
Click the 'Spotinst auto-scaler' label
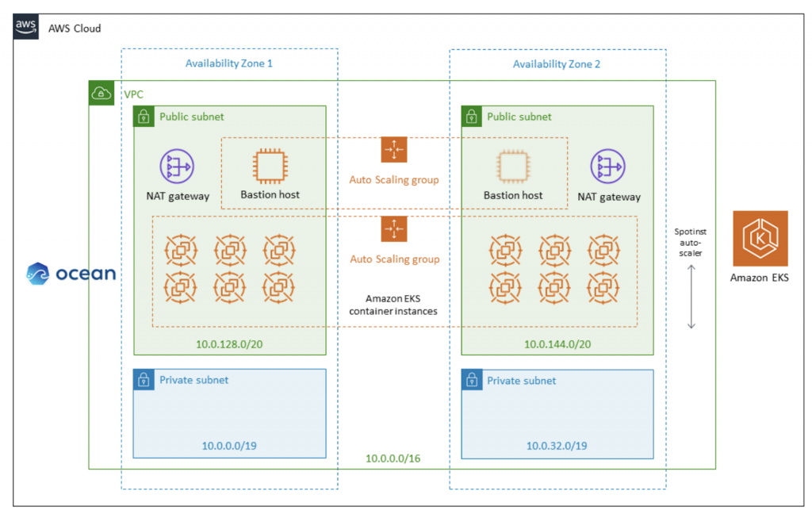pos(691,243)
